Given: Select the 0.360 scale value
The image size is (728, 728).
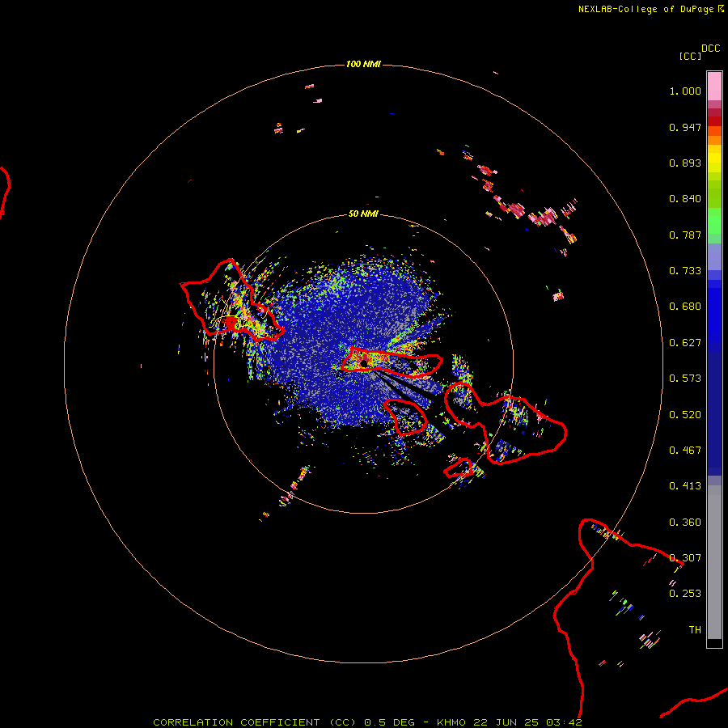Looking at the screenshot, I should click(685, 523).
